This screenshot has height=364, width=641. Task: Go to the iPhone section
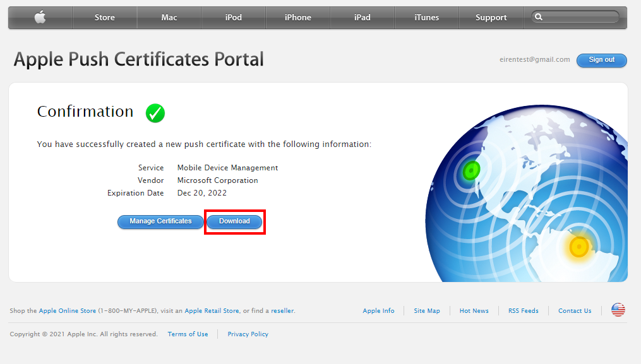(298, 18)
